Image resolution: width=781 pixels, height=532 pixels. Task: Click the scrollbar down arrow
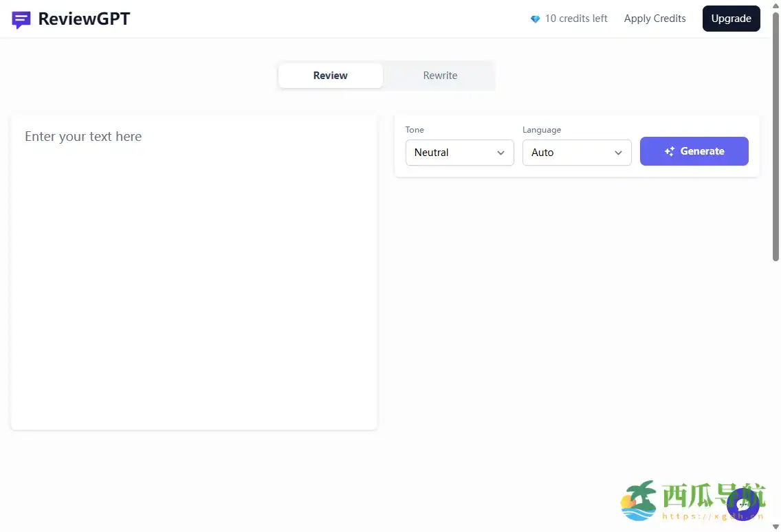(775, 527)
